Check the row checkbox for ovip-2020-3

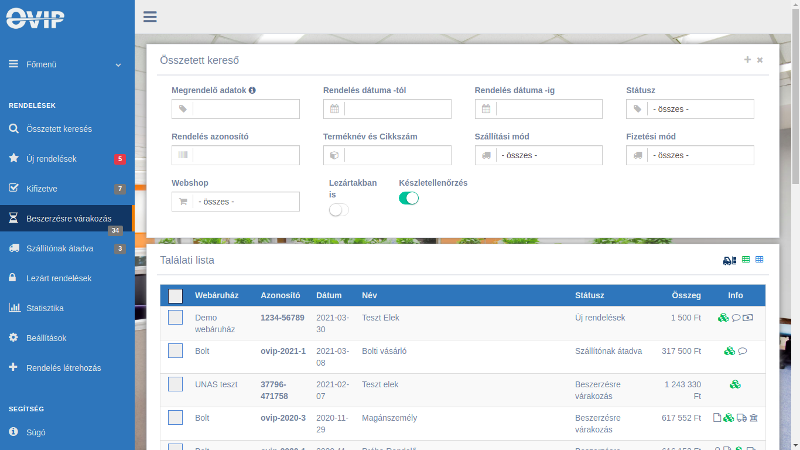click(x=176, y=417)
